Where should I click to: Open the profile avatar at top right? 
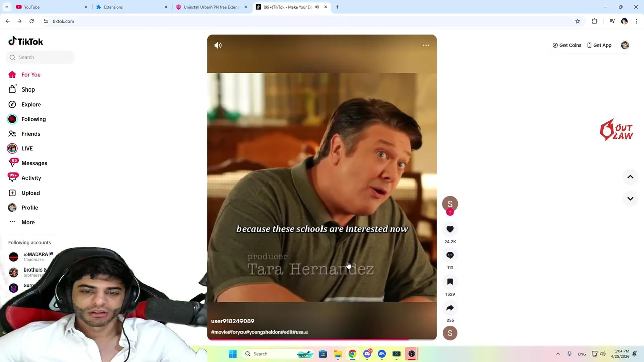(x=625, y=45)
